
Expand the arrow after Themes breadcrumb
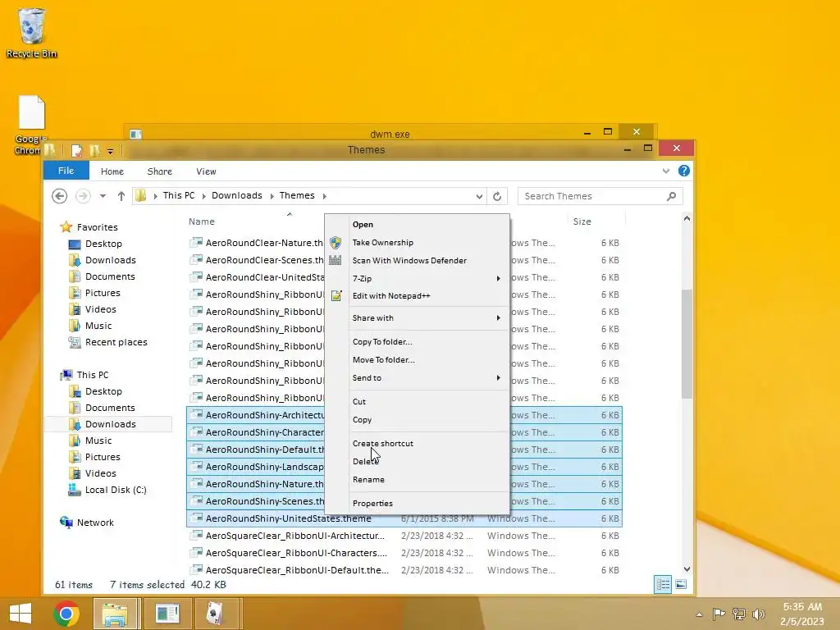325,196
